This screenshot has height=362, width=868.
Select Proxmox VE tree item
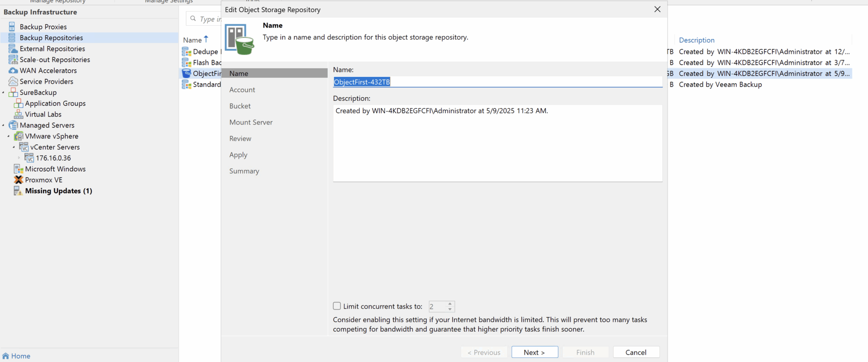(x=44, y=180)
